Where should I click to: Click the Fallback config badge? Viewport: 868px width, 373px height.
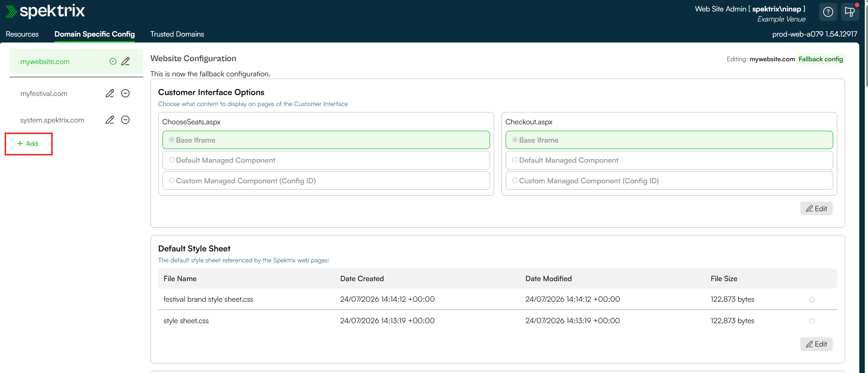[x=821, y=59]
